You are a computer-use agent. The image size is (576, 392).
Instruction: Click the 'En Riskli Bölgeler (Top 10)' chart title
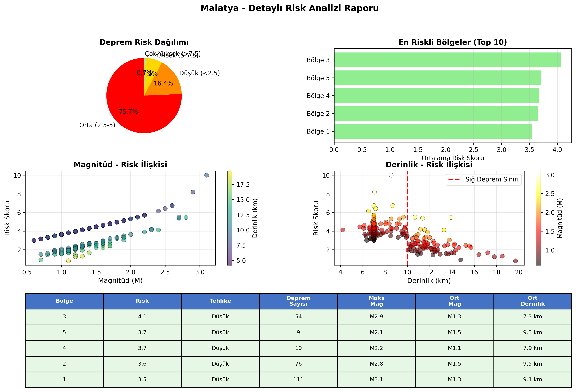(453, 42)
